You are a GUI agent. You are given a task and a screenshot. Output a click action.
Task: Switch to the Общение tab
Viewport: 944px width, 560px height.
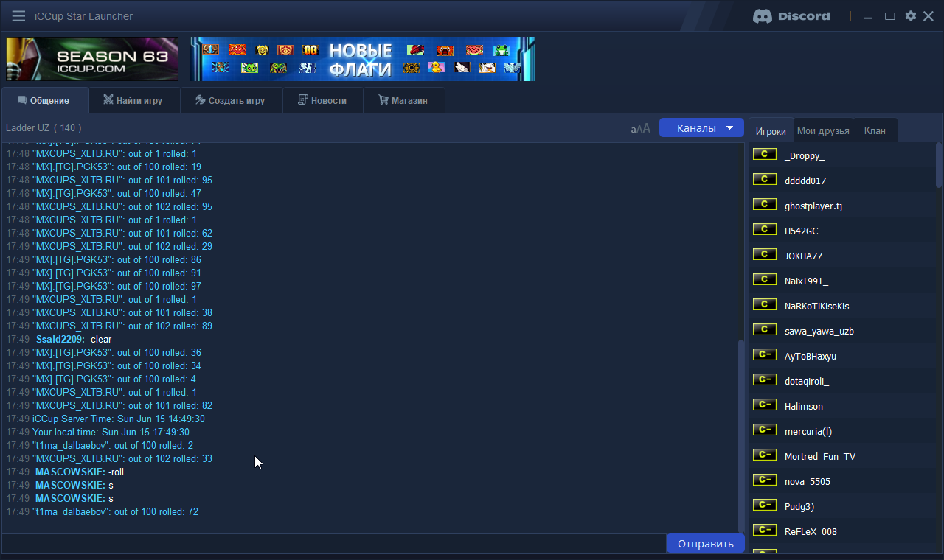tap(44, 100)
